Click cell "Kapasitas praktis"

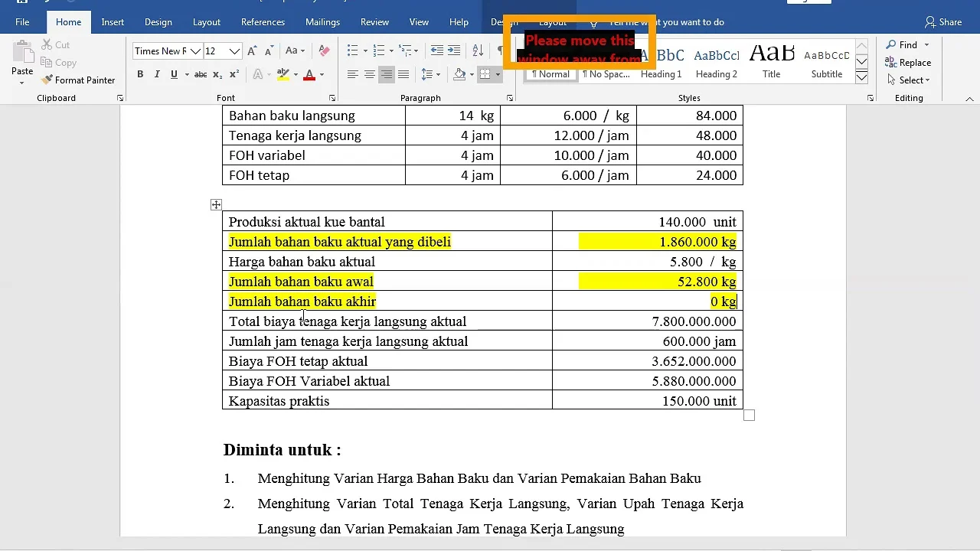(x=387, y=401)
